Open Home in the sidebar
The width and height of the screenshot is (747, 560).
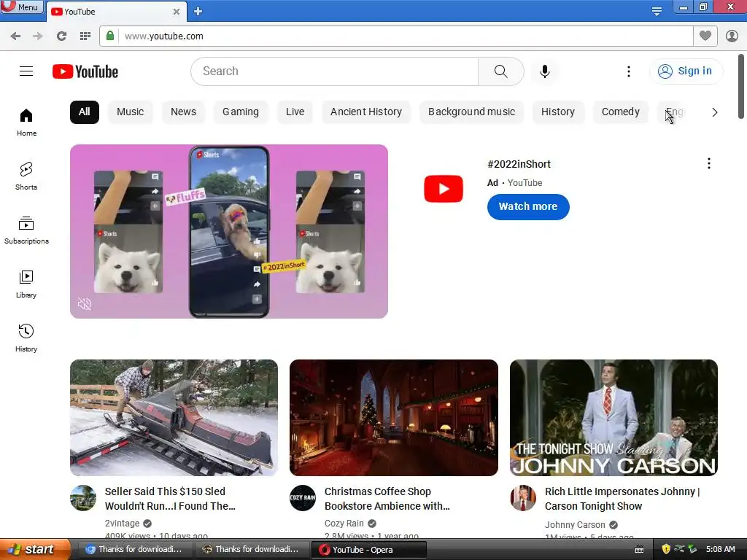(x=26, y=122)
